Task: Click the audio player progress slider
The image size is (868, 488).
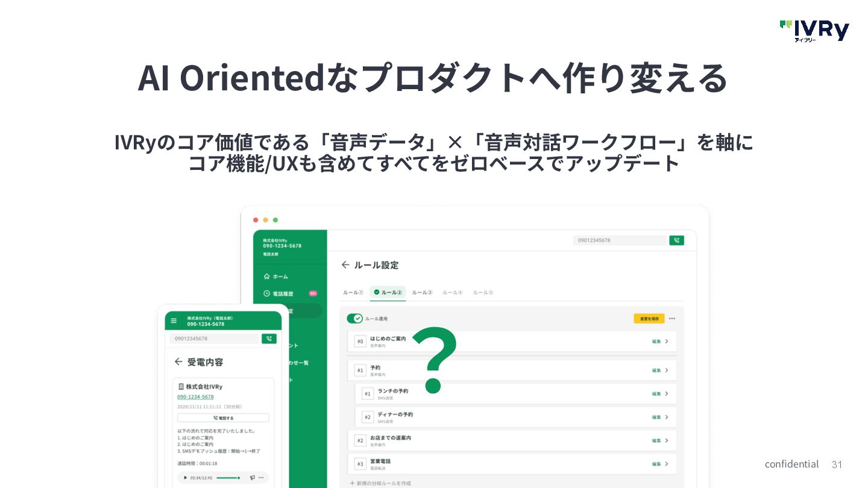Action: click(x=228, y=477)
